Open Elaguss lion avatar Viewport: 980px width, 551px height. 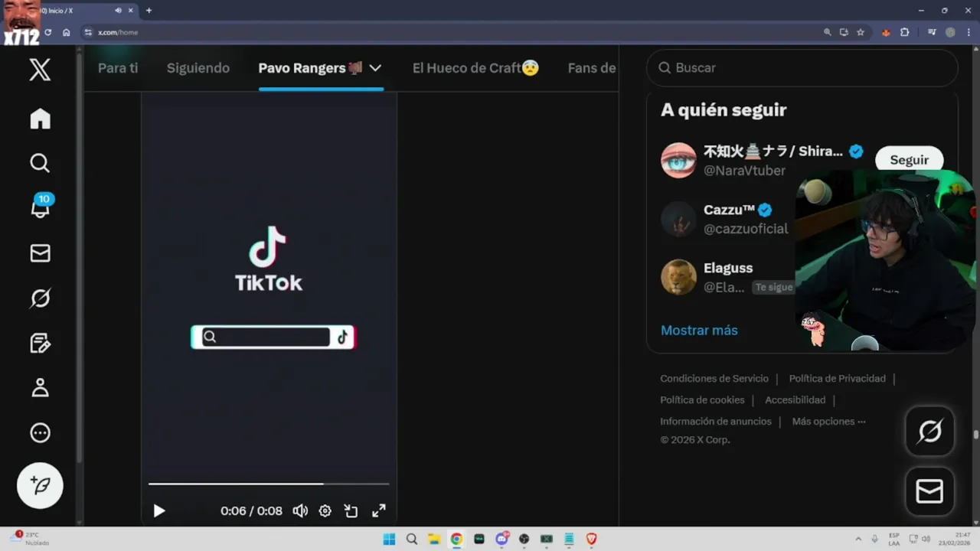pos(678,277)
